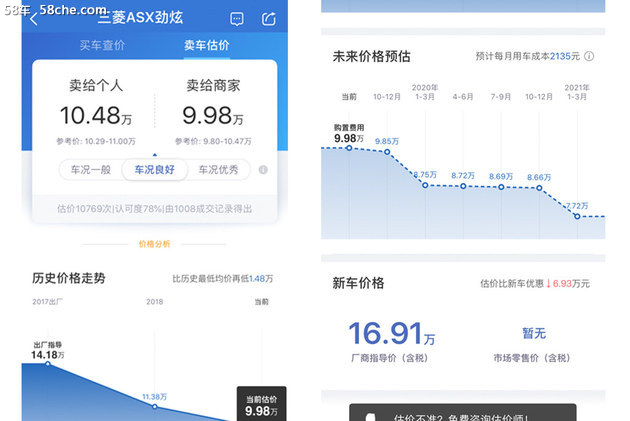Tap the 三菱ASX劲炫 page title
Image resolution: width=630 pixels, height=421 pixels.
click(141, 18)
